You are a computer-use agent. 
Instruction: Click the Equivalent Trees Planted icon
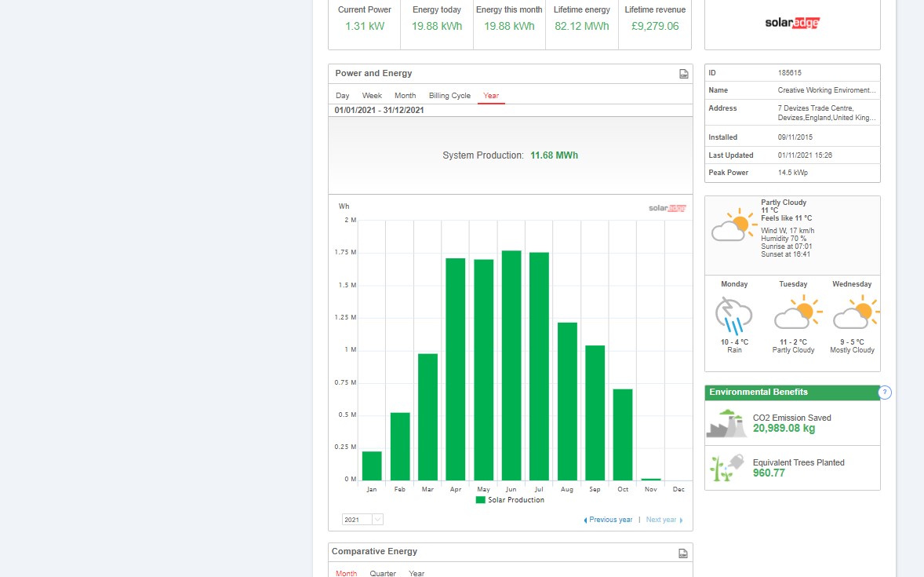pyautogui.click(x=726, y=467)
